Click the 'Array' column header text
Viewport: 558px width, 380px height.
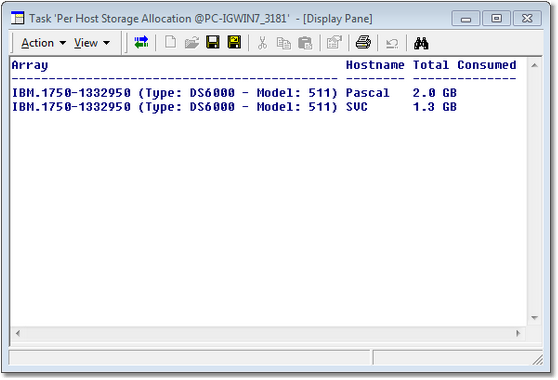point(30,65)
